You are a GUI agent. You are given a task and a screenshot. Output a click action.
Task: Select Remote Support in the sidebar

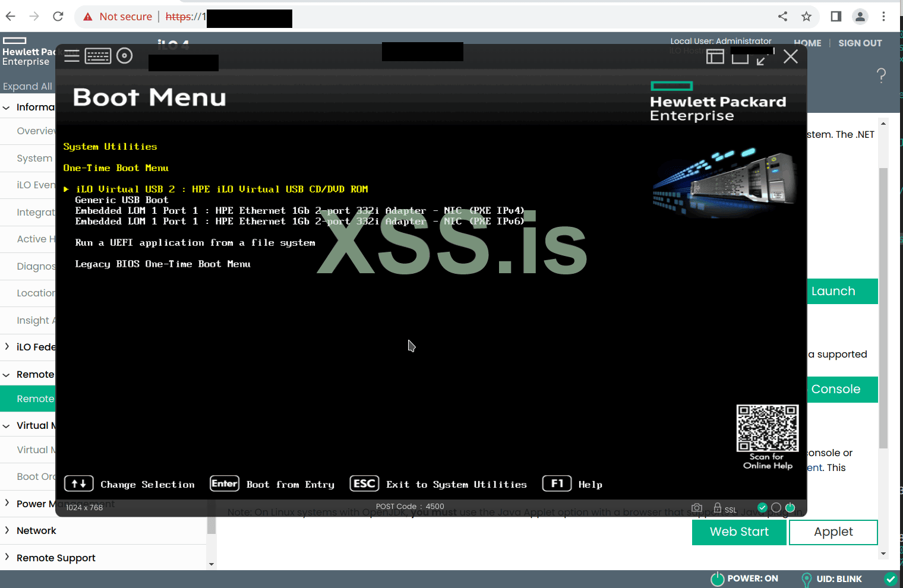pos(56,558)
